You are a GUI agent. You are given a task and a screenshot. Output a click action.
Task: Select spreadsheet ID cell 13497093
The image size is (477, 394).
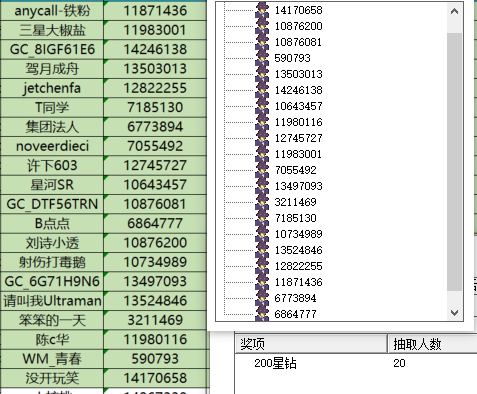click(155, 281)
